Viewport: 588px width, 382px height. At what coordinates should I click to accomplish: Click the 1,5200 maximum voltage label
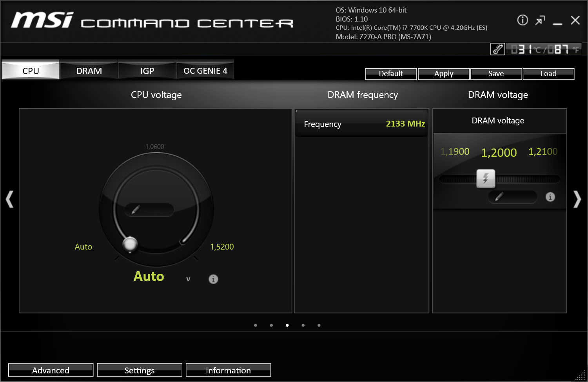(x=222, y=247)
